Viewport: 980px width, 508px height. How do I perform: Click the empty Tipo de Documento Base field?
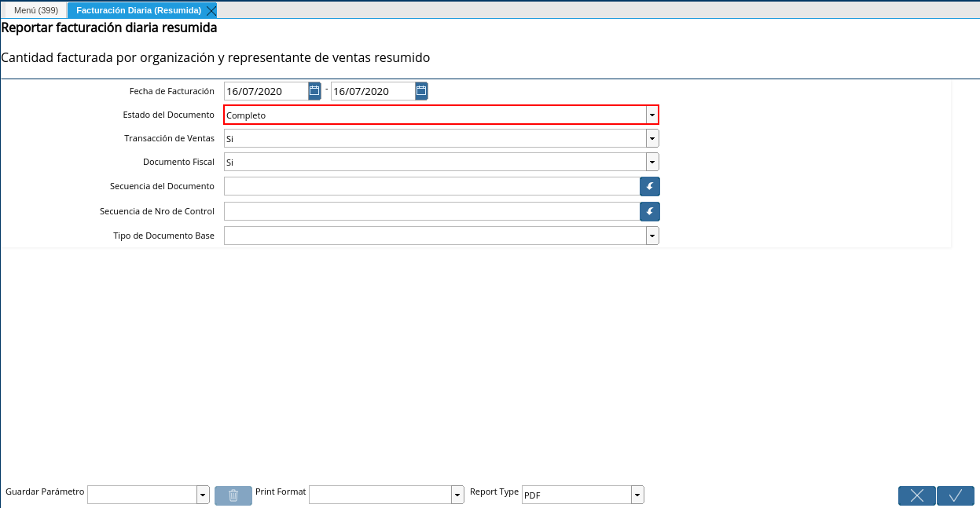pos(435,236)
